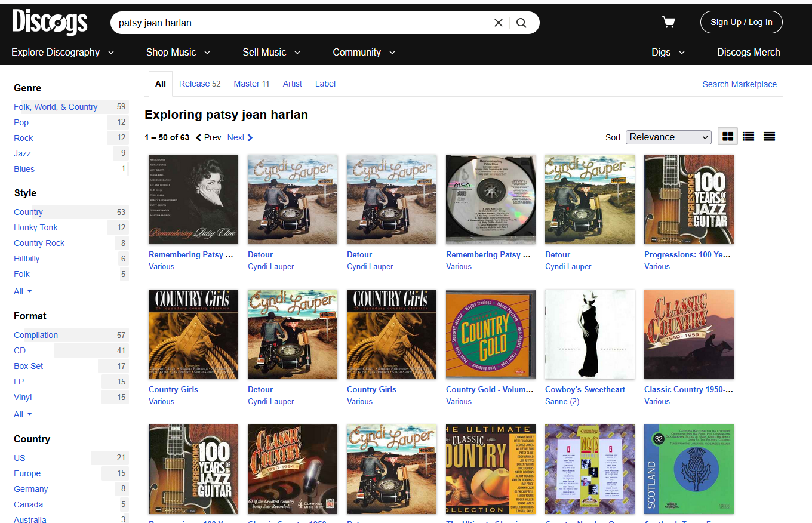Open the Sort by Relevance dropdown

[669, 137]
